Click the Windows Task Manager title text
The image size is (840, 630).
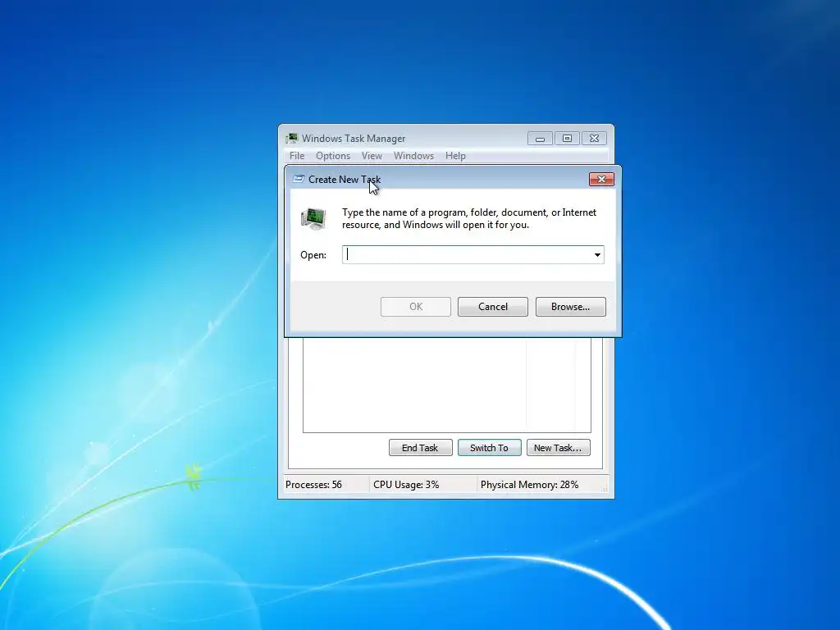tap(354, 138)
